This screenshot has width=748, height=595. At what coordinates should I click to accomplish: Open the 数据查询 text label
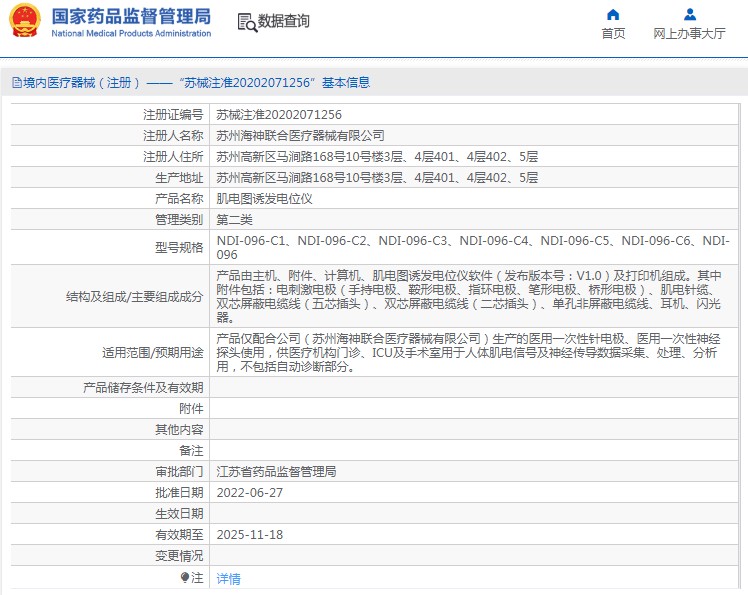(284, 21)
